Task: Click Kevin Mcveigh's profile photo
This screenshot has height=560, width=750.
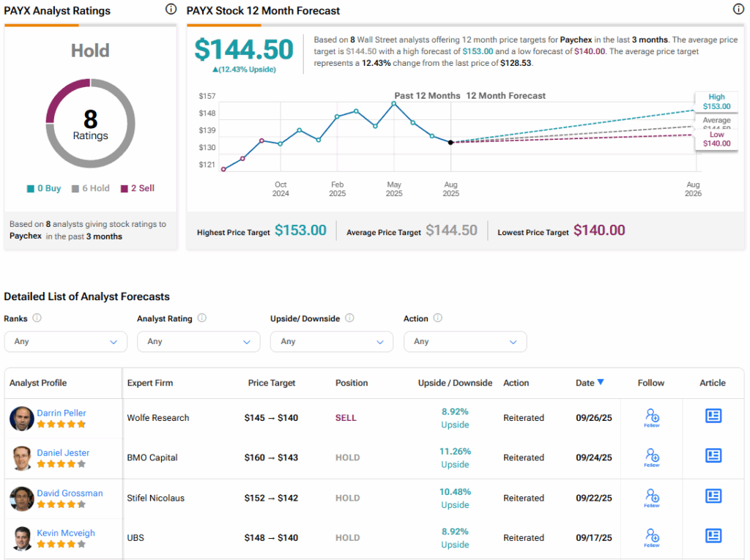Action: point(21,539)
